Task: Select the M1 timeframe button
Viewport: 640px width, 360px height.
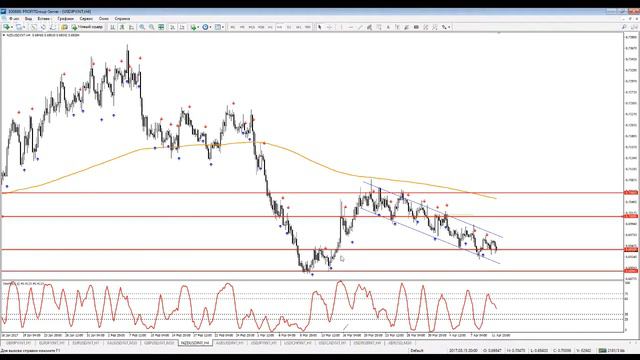Action: 233,27
